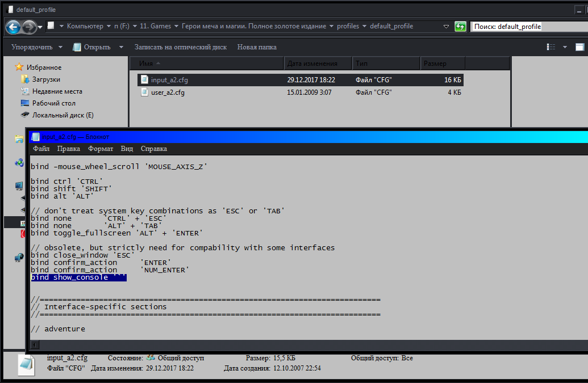Click Notepad horizontal scrollbar left arrow
The width and height of the screenshot is (588, 383).
tap(35, 345)
